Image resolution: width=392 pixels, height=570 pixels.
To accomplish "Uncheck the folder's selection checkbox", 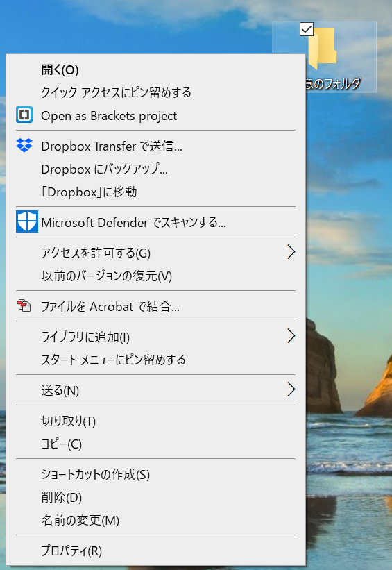I will 307,29.
